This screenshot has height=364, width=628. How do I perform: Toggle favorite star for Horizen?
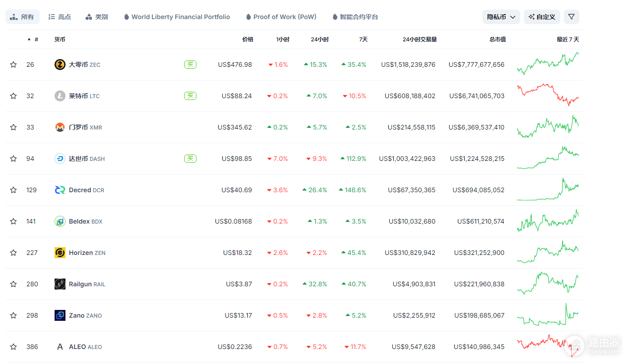click(13, 253)
